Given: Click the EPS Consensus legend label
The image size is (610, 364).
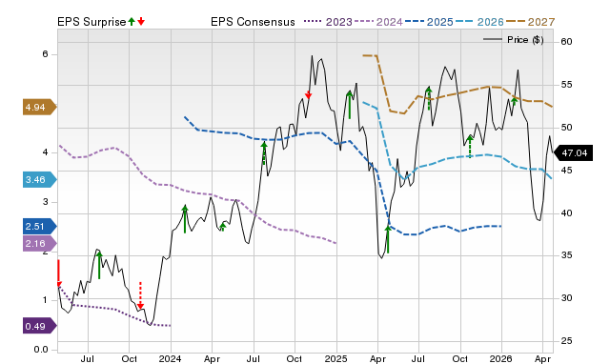Looking at the screenshot, I should click(253, 22).
